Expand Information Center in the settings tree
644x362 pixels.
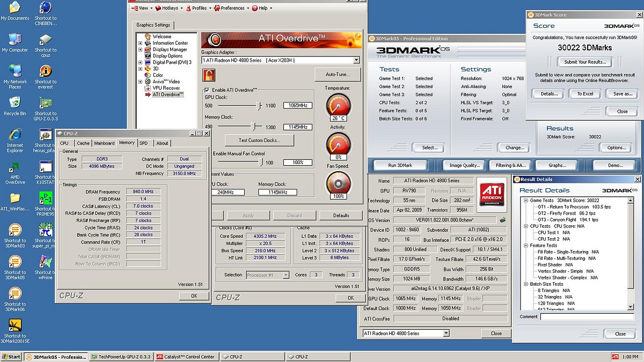coord(141,43)
